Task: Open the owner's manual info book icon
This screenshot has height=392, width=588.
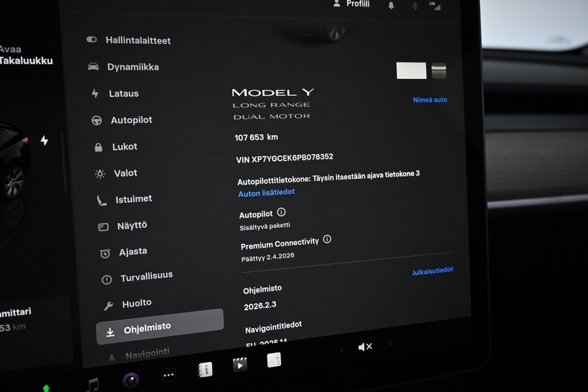Action: 205,370
